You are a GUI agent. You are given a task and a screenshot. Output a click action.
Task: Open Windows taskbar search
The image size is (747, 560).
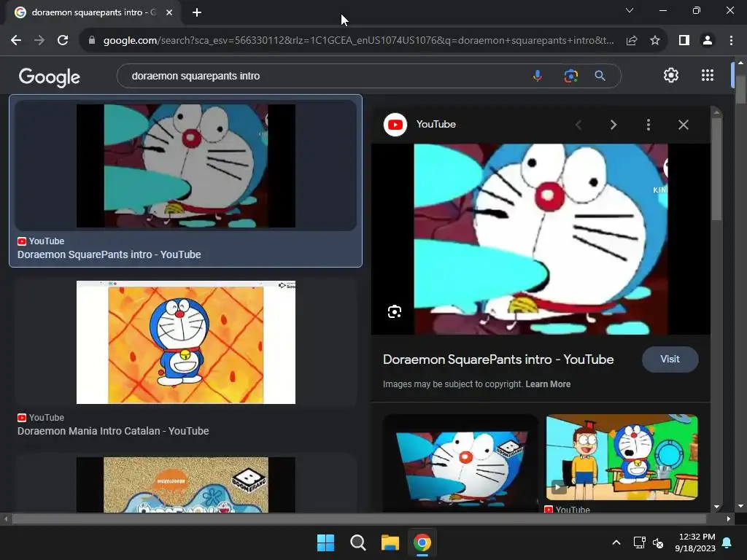coord(357,542)
